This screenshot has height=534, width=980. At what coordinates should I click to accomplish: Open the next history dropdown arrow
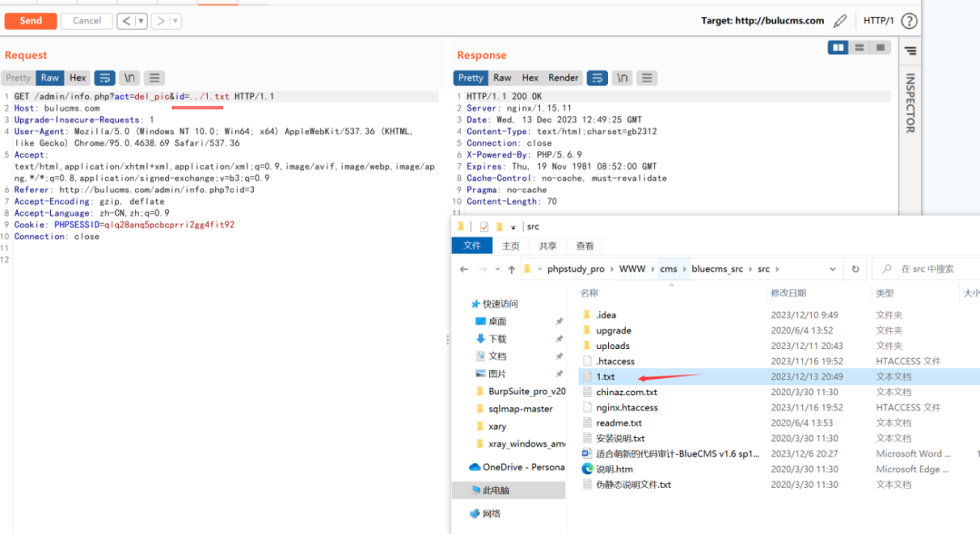(x=176, y=21)
